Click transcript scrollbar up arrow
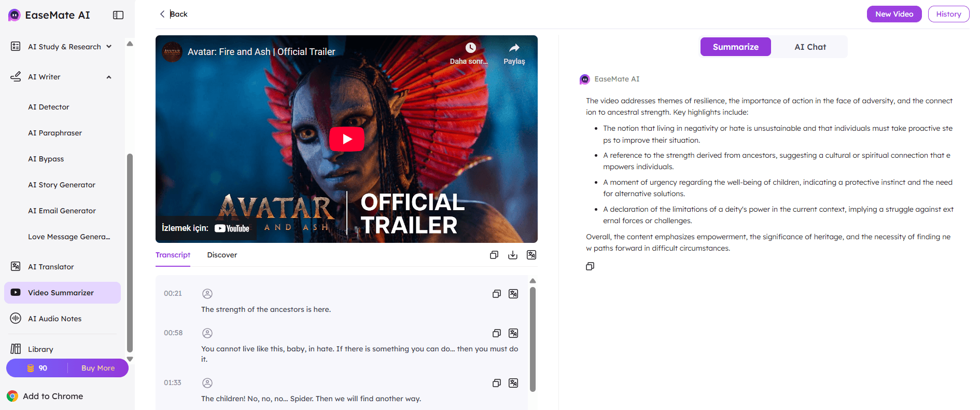980x410 pixels. [x=533, y=281]
